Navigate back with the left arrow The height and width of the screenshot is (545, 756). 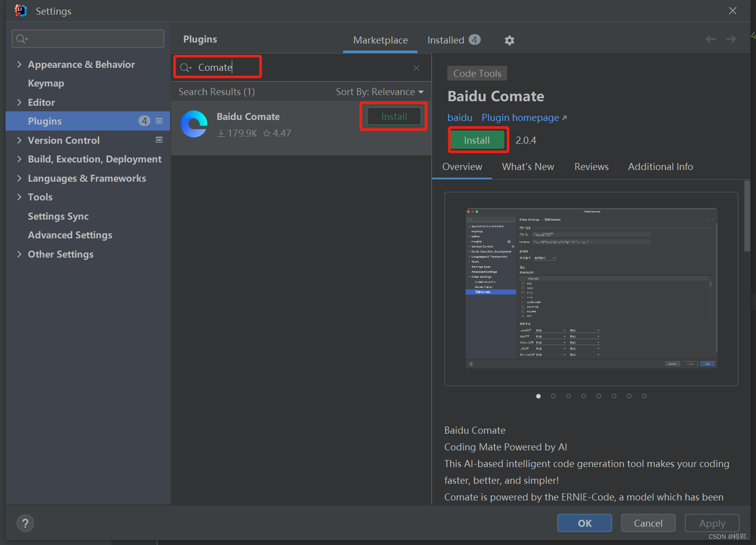point(710,39)
